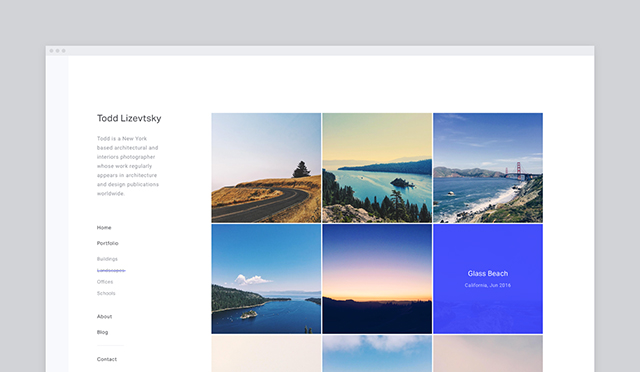Screen dimensions: 640x372
Task: Go to the About page
Action: [104, 316]
